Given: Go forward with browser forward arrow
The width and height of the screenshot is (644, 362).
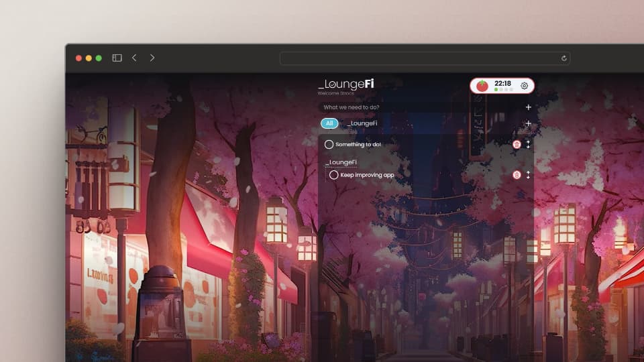Looking at the screenshot, I should coord(152,58).
